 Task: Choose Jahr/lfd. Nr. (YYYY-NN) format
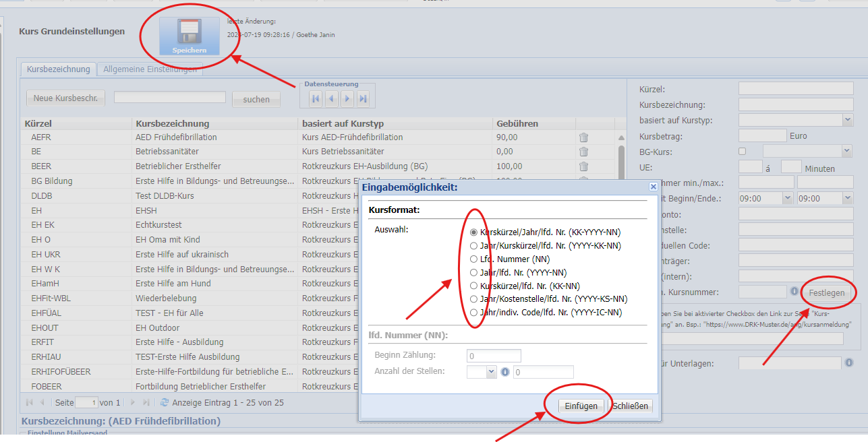(x=473, y=273)
